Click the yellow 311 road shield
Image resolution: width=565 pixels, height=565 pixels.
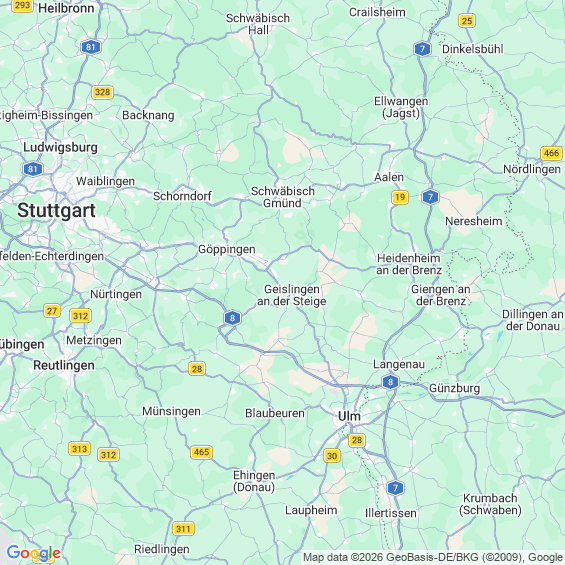[183, 529]
